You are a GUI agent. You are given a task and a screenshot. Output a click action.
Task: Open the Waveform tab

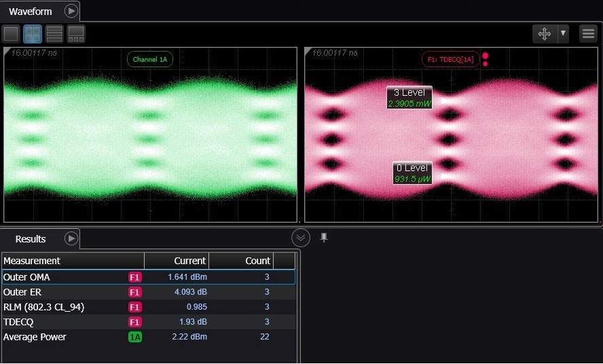(x=31, y=12)
